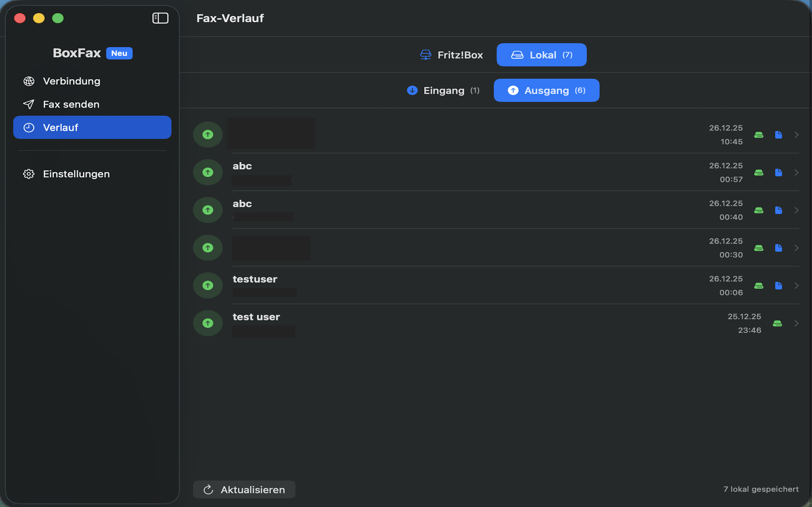This screenshot has width=812, height=507.
Task: Show the Eingang fax list
Action: point(443,91)
